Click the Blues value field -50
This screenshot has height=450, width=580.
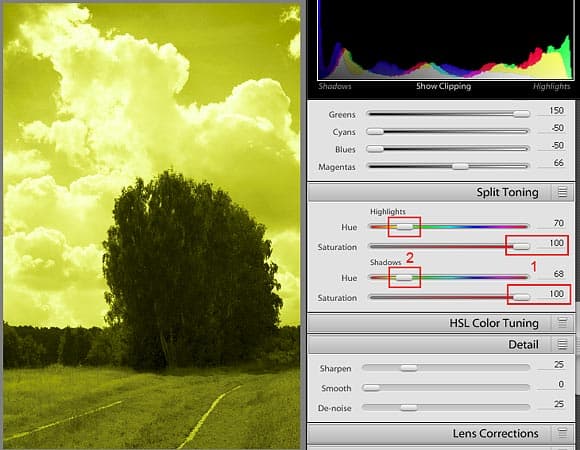(x=557, y=145)
